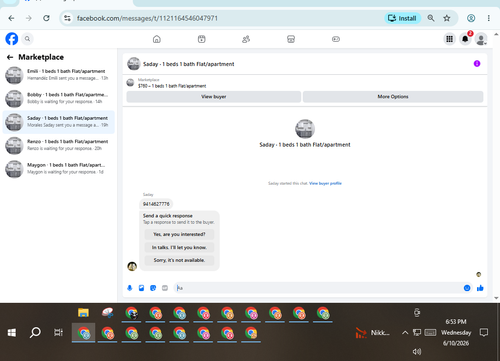The width and height of the screenshot is (500, 361).
Task: Click the More Options button
Action: [393, 97]
